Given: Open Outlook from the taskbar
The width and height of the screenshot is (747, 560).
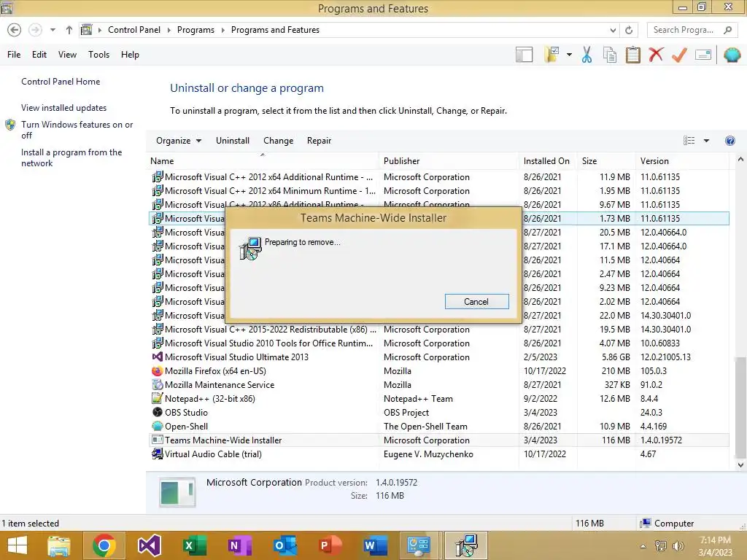Looking at the screenshot, I should click(x=285, y=545).
